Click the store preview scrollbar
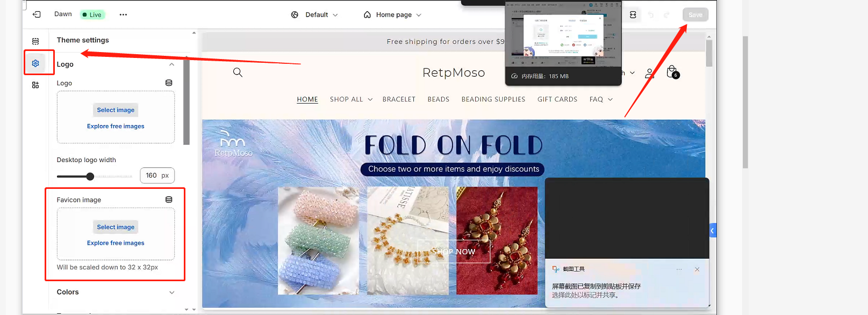The height and width of the screenshot is (315, 868). (x=709, y=54)
